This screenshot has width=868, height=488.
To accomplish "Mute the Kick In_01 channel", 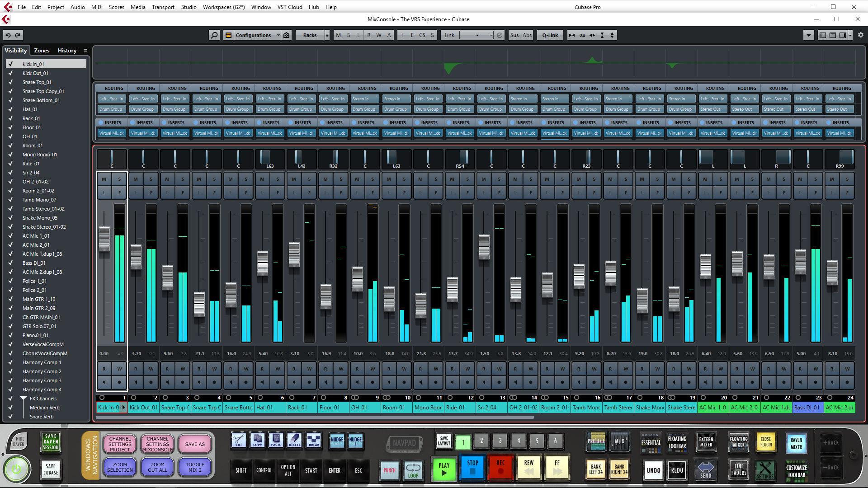I will click(x=104, y=179).
